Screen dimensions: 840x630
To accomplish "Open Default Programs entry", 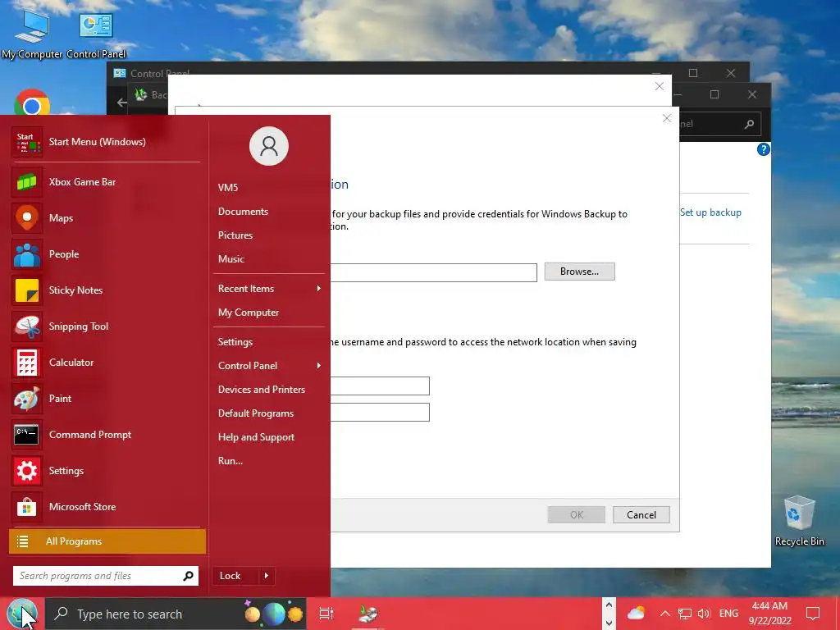I will [x=256, y=413].
